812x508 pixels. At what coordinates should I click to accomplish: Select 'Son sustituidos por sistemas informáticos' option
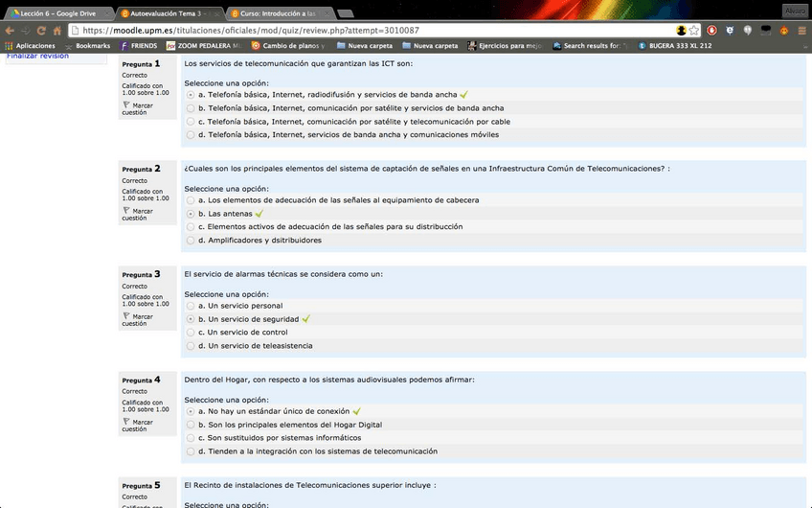(191, 438)
